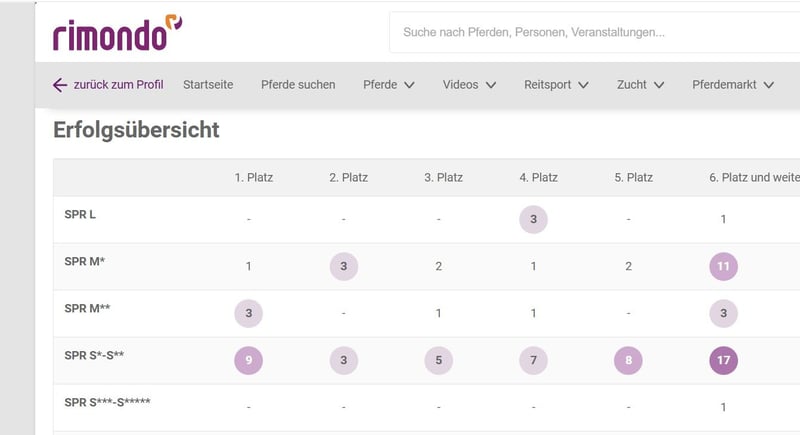Select the 11 badge in SPR M* row
Image resolution: width=800 pixels, height=435 pixels.
723,266
